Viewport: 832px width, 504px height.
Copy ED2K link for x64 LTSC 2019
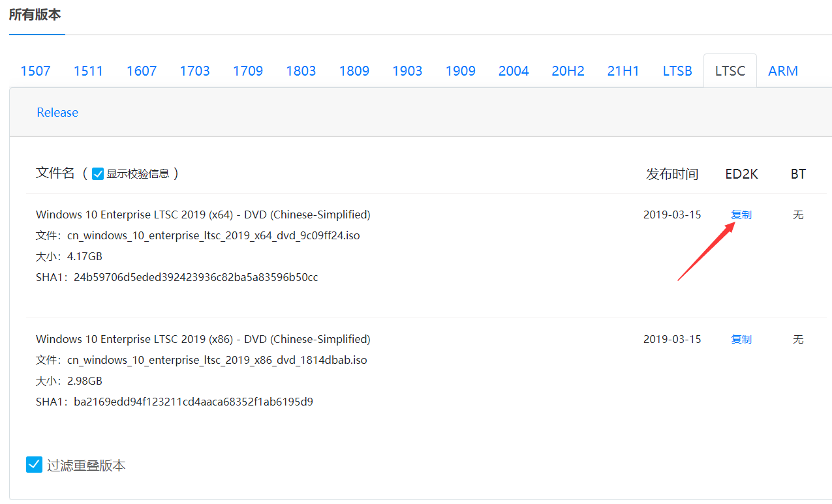(741, 215)
